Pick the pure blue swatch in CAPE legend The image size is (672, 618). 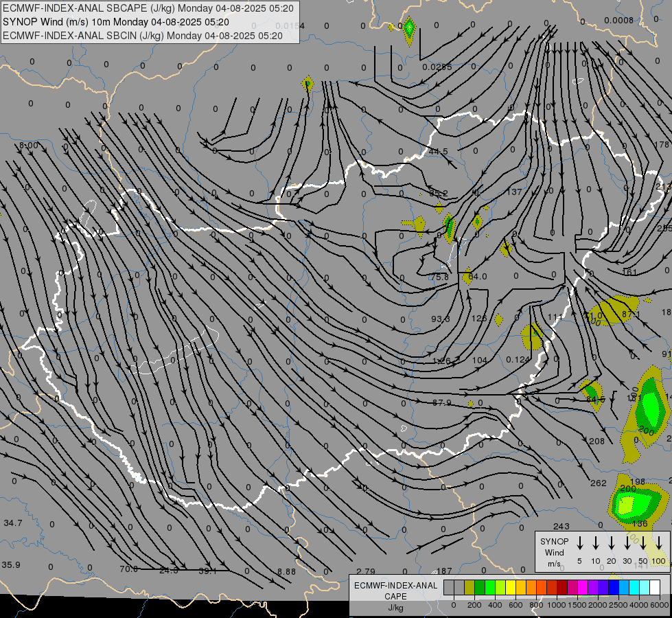tap(614, 588)
